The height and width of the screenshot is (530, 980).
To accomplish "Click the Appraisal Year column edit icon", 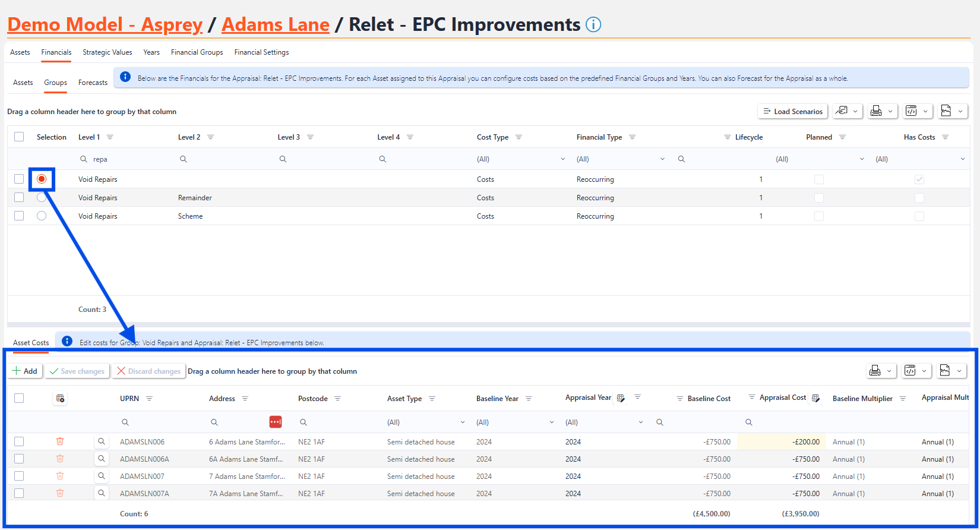I will click(621, 398).
